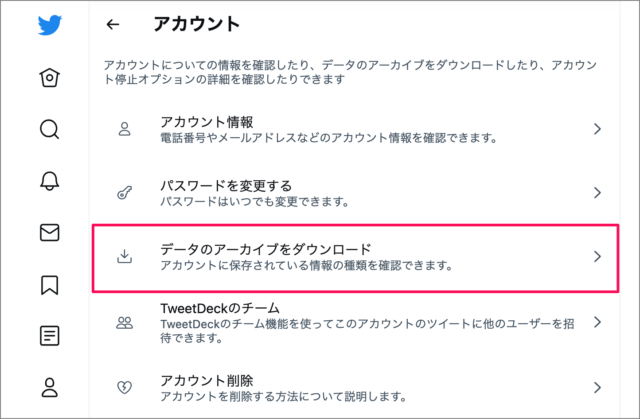Open データのアーカイブをダウンロード entry
Viewport: 640px width, 419px height.
click(330, 257)
